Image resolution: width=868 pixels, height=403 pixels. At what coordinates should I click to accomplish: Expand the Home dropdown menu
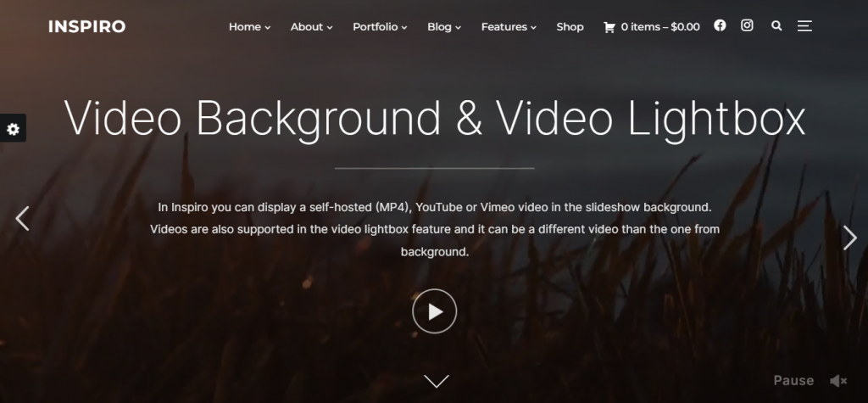coord(249,26)
